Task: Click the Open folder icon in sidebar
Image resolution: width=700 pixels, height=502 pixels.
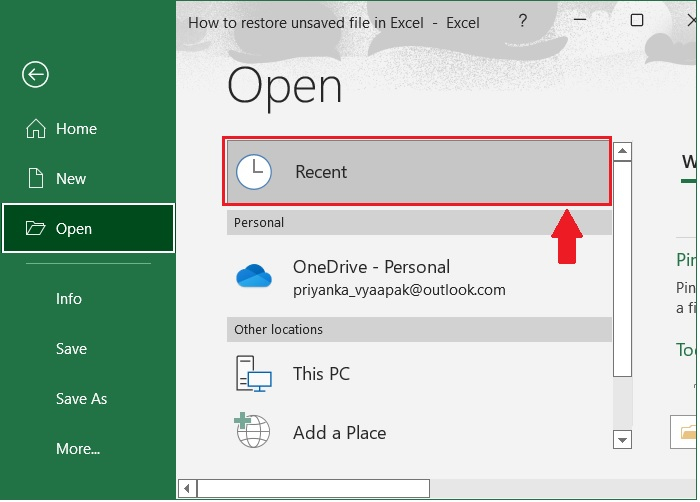Action: coord(35,228)
